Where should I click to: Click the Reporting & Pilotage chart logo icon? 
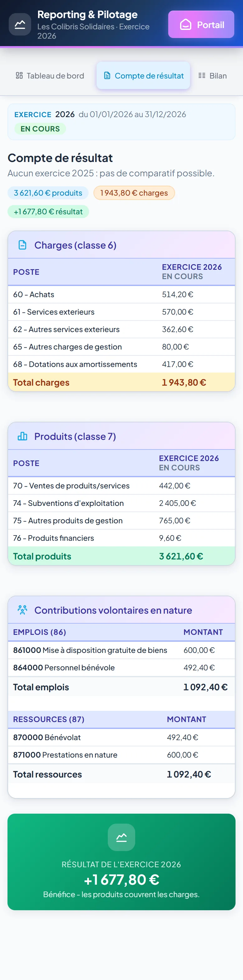(x=20, y=24)
